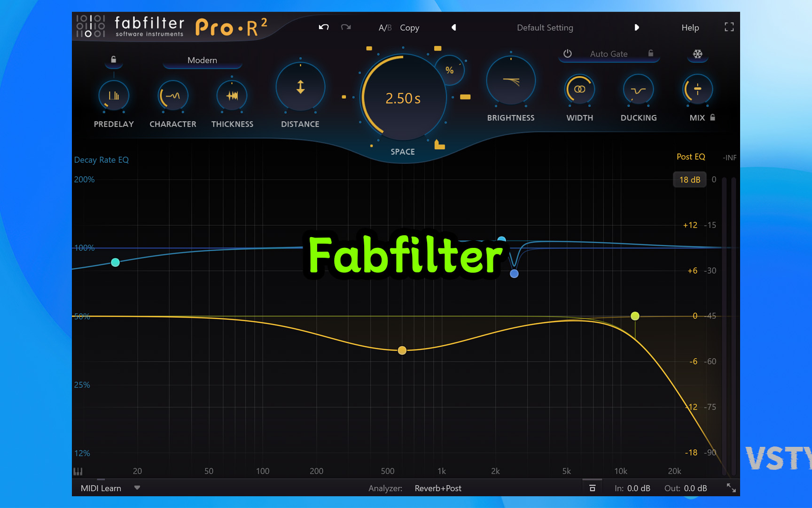Click the undo arrow icon
This screenshot has height=508, width=812.
tap(324, 27)
